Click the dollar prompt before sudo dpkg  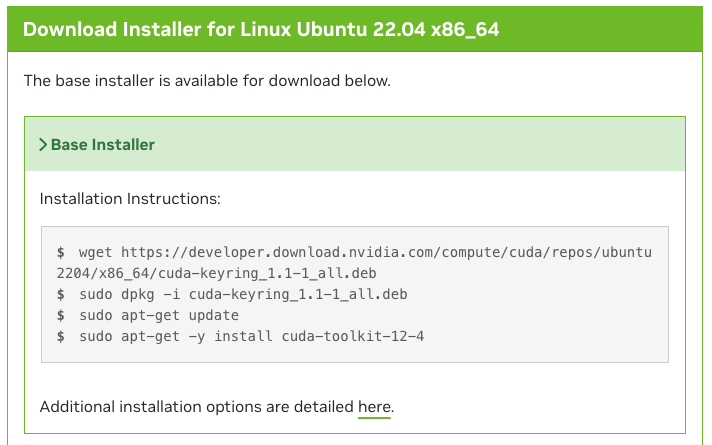[60, 294]
